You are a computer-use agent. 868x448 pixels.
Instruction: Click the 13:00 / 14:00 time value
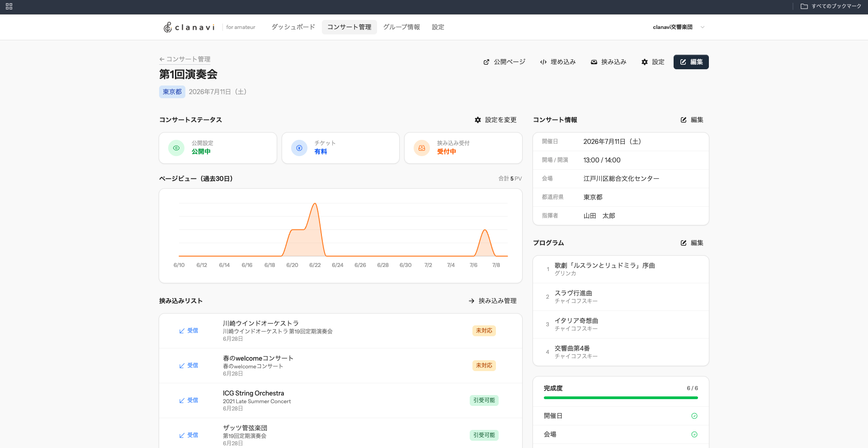[602, 160]
